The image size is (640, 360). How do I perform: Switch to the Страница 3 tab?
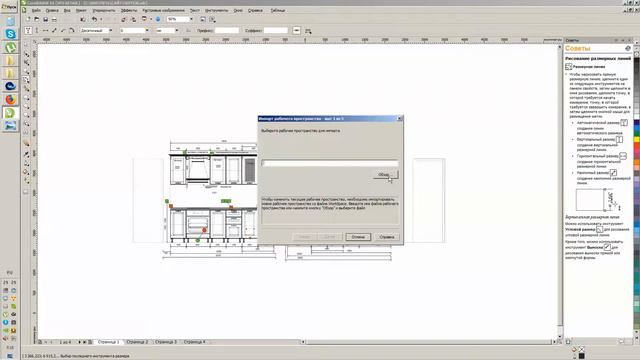[166, 342]
